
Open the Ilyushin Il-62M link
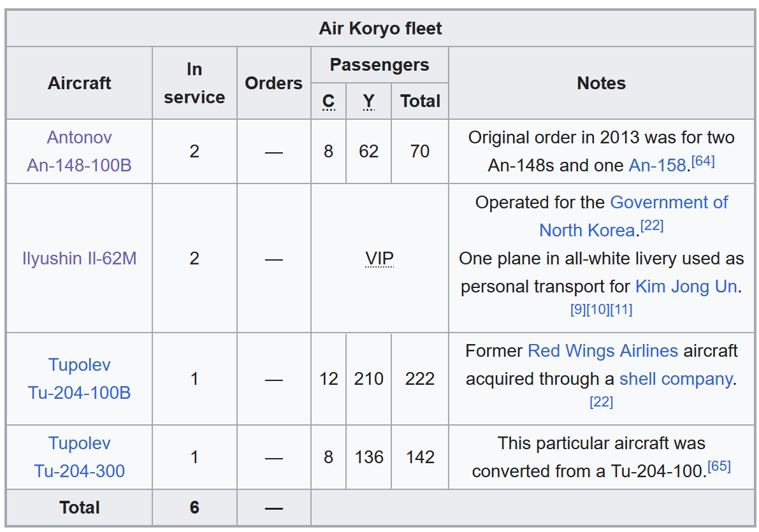click(x=80, y=259)
